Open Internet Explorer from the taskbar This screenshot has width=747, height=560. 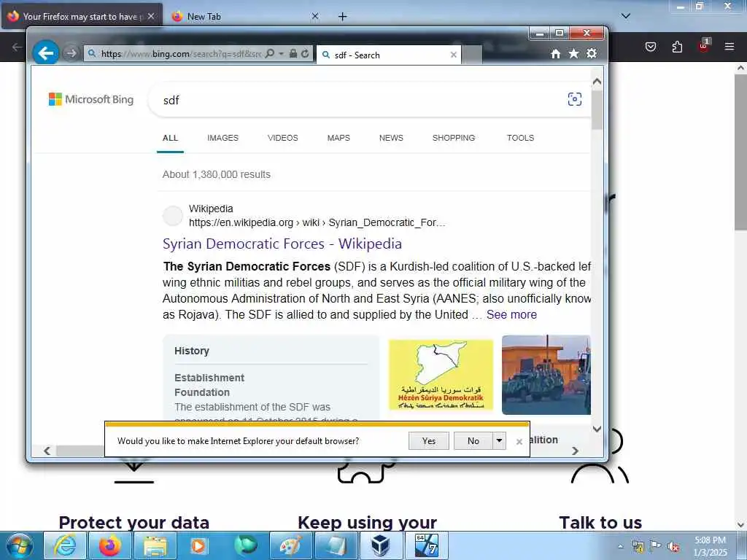[x=65, y=546]
